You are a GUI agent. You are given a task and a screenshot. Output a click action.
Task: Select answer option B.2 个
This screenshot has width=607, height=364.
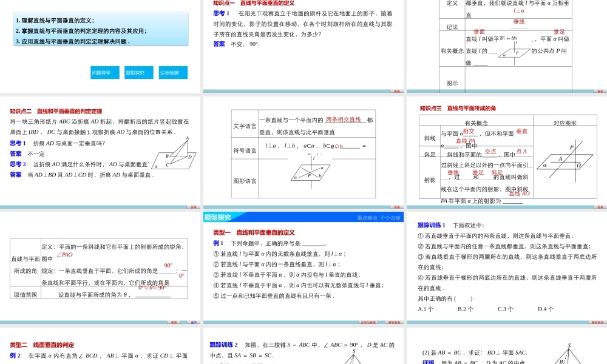click(x=466, y=309)
